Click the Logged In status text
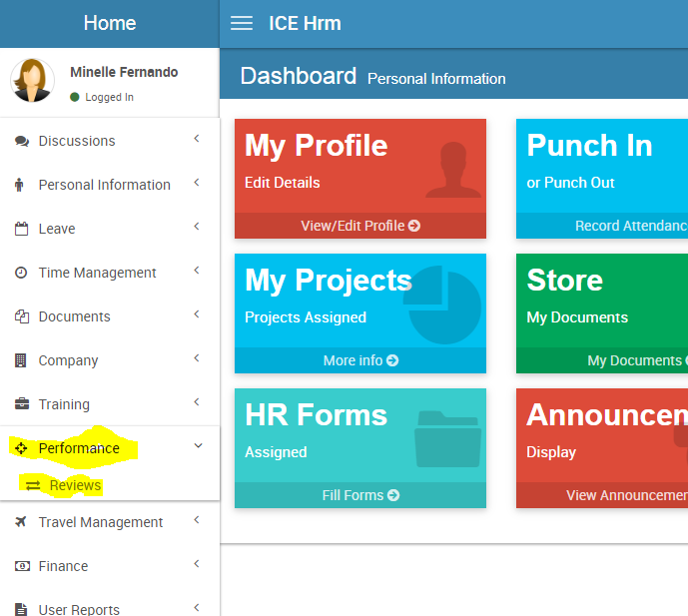 (109, 97)
